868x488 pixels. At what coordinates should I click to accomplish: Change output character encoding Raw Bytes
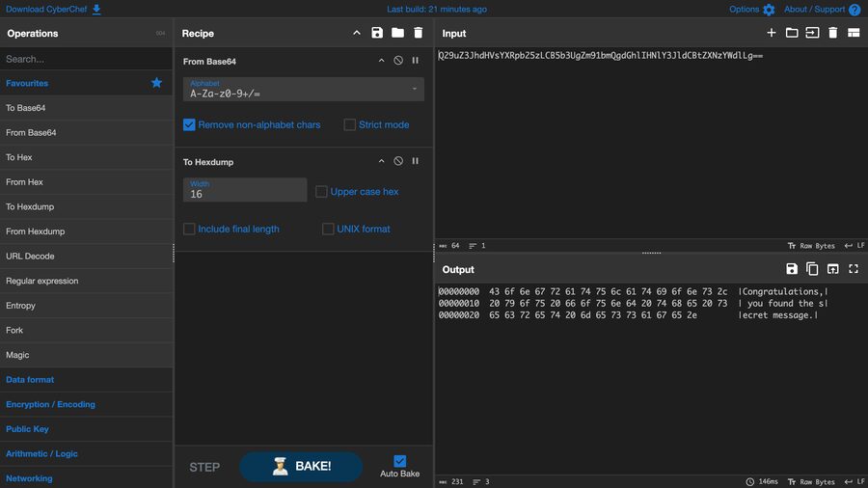pyautogui.click(x=811, y=482)
